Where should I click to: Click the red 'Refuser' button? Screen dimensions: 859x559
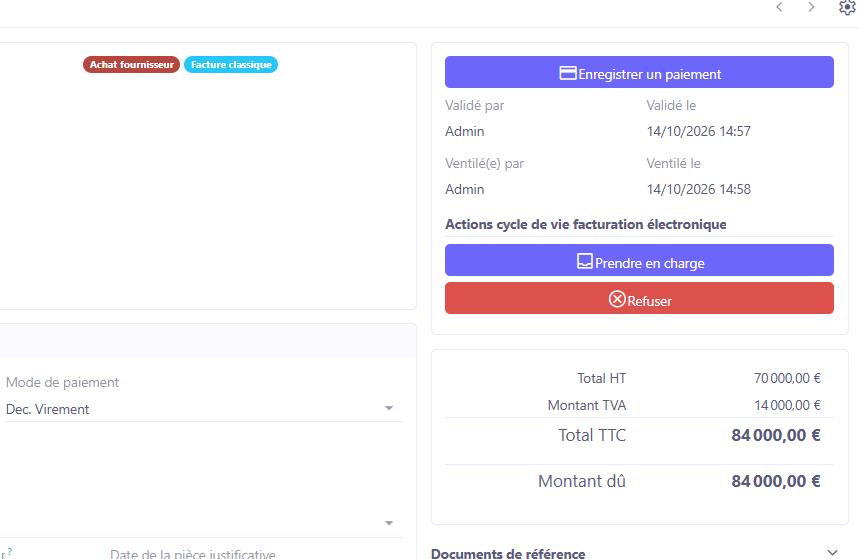[x=639, y=298]
